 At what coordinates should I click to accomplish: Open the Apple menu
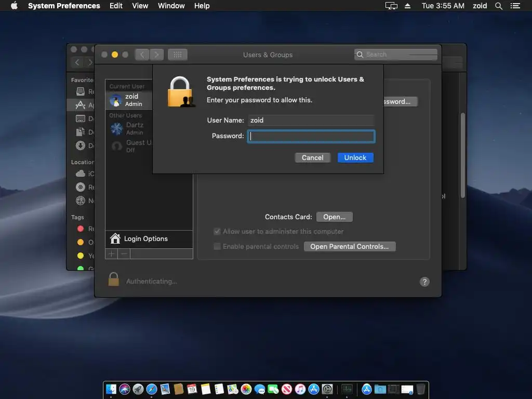tap(14, 6)
